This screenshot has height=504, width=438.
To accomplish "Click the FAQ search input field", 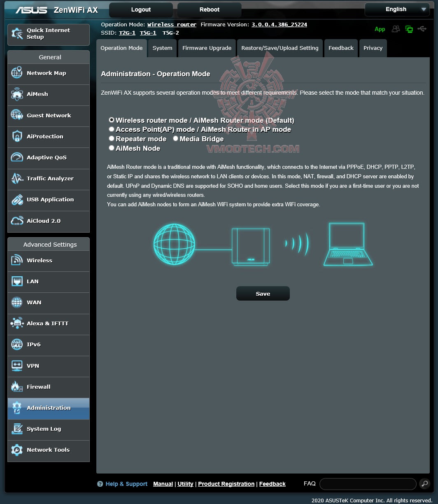I will [368, 484].
